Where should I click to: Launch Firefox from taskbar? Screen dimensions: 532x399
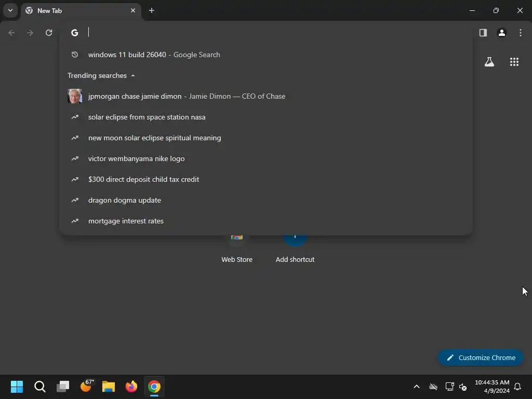point(131,387)
